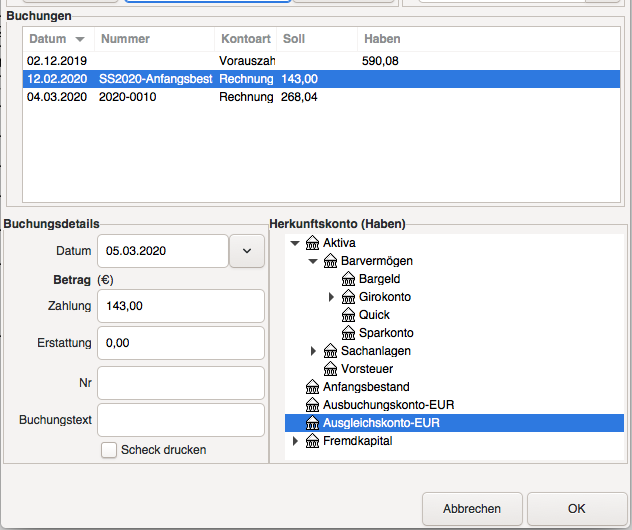Viewport: 632px width, 530px height.
Task: Collapse the Barvermögen tree node
Action: point(313,261)
